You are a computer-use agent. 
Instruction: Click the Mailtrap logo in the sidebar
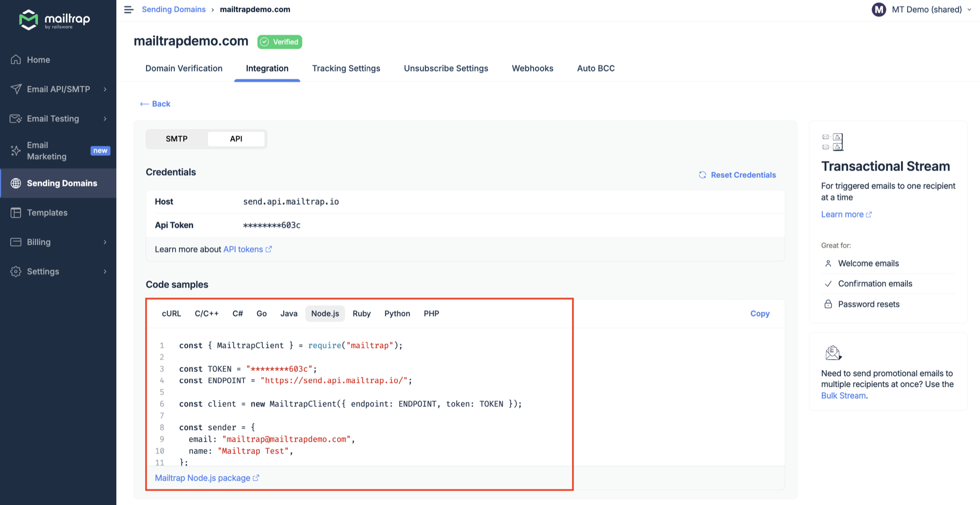tap(54, 20)
